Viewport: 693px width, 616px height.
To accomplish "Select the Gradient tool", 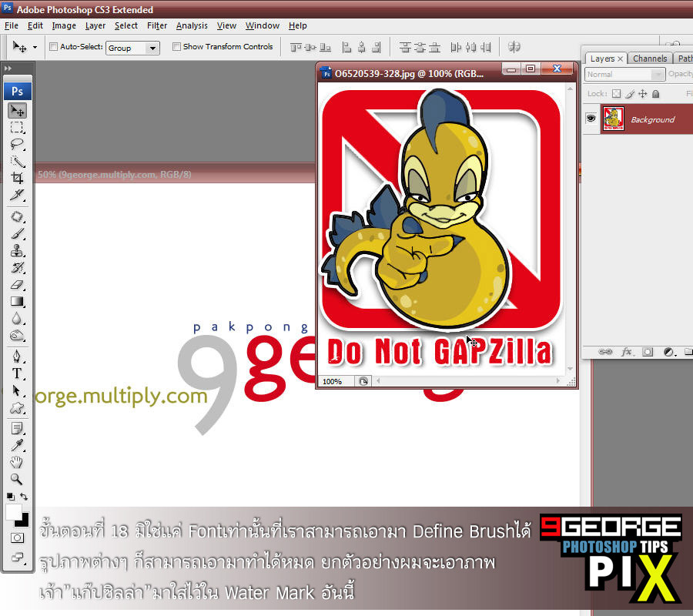I will (17, 301).
